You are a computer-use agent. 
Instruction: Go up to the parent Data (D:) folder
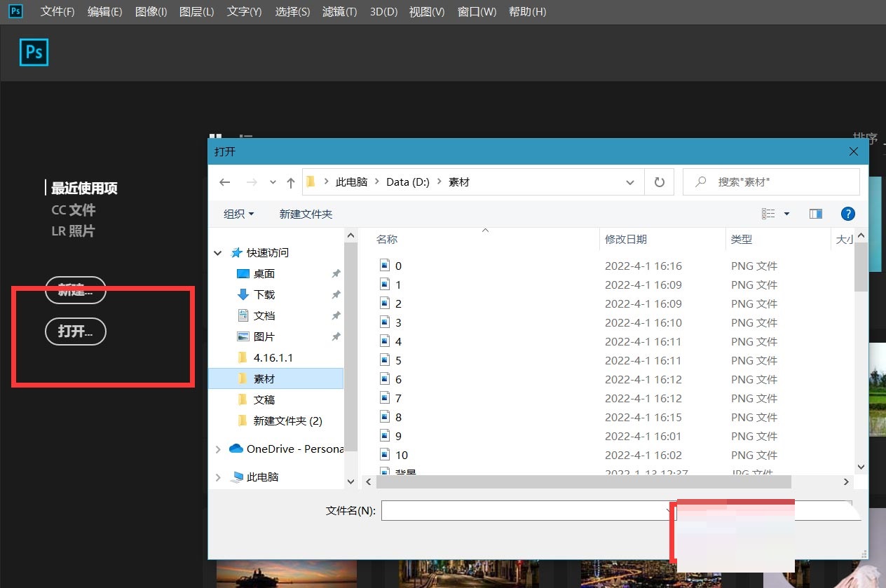(x=290, y=182)
